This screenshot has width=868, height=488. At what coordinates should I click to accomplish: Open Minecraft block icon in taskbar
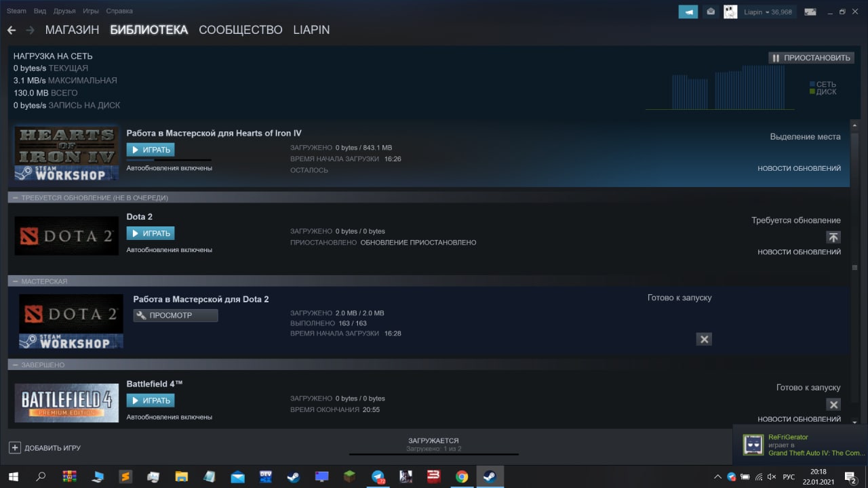pos(349,476)
